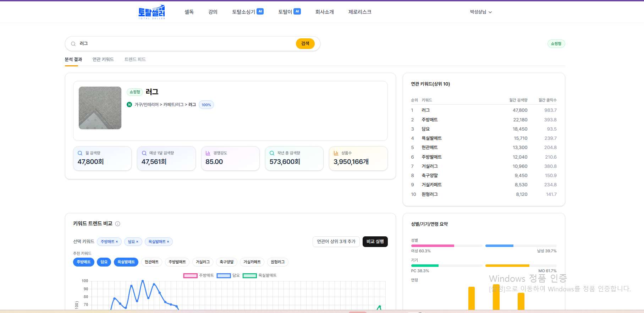The height and width of the screenshot is (313, 644).
Task: Open the 박성상님 user dropdown
Action: tap(481, 12)
